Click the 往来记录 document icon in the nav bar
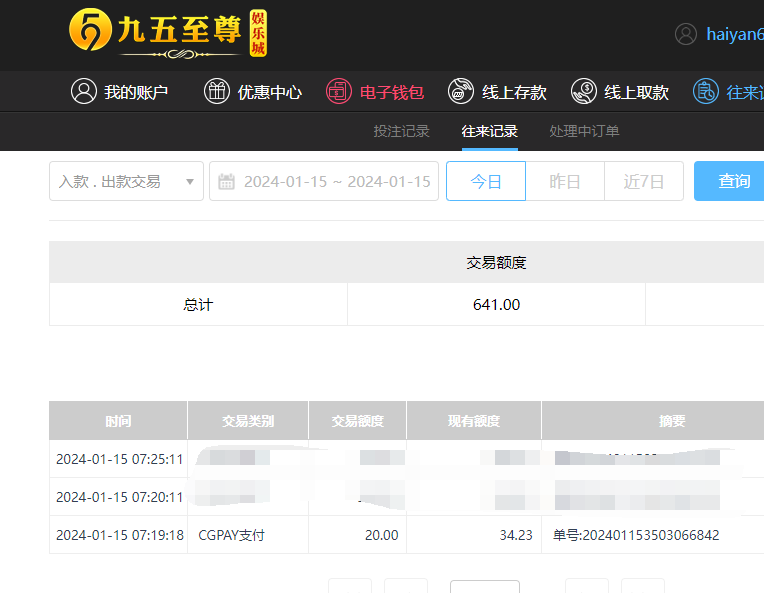Screen dimensions: 764x593 706,91
